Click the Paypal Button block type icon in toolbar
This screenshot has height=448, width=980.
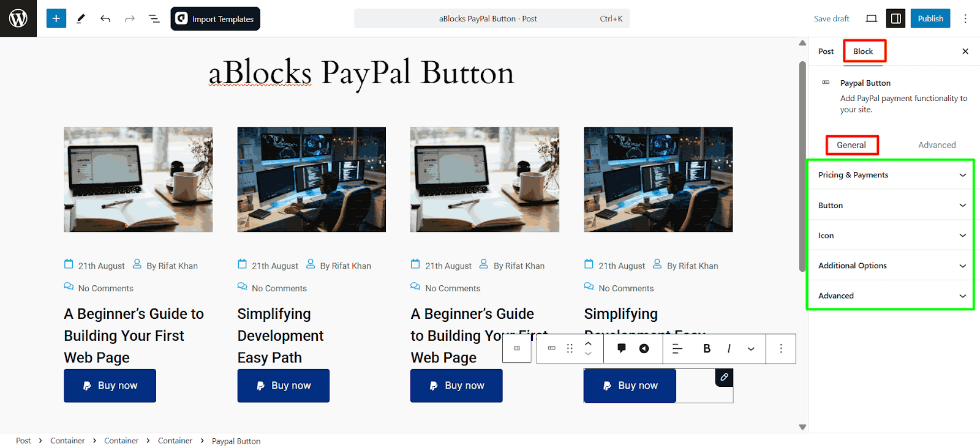[552, 348]
